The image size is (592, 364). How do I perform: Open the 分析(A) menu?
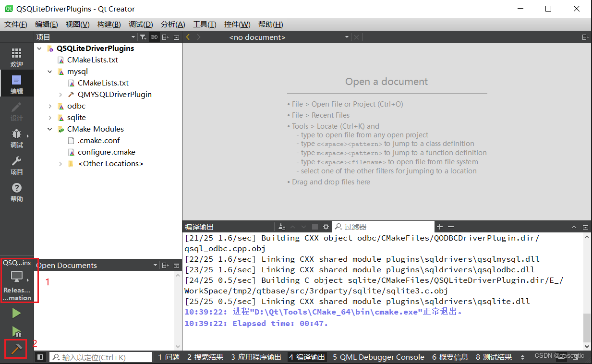pos(173,24)
